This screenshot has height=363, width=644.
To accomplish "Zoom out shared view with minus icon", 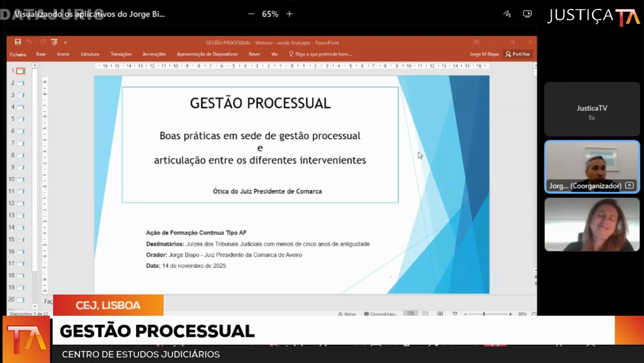I will pyautogui.click(x=251, y=14).
